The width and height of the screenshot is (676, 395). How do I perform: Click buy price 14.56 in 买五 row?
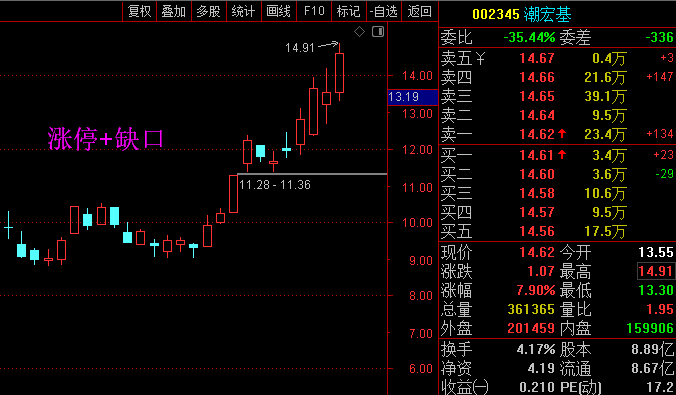[537, 231]
